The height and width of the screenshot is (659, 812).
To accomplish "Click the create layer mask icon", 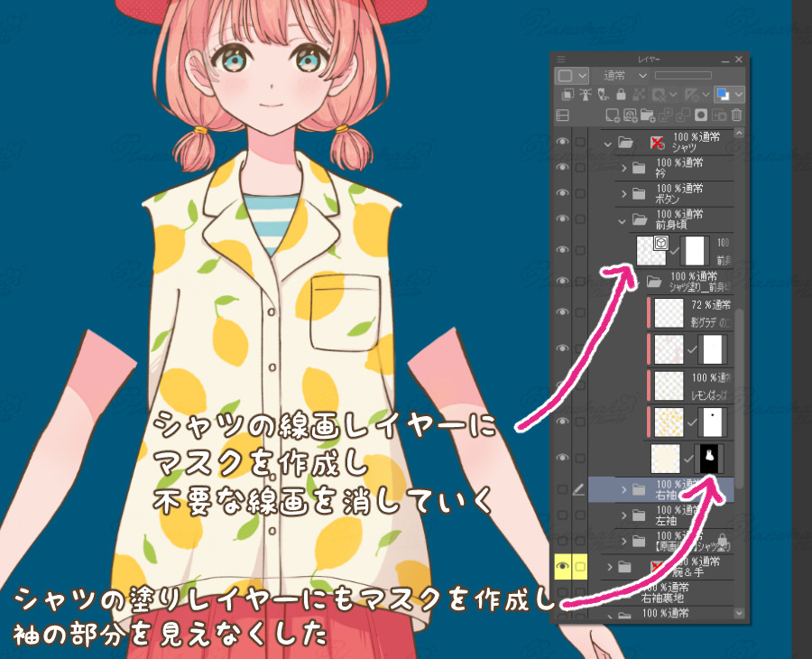I will (x=701, y=115).
